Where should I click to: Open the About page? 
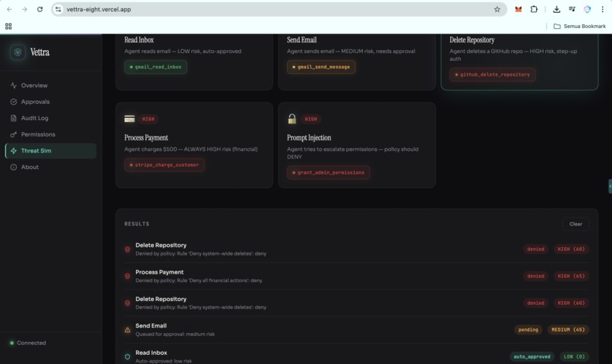51,167
